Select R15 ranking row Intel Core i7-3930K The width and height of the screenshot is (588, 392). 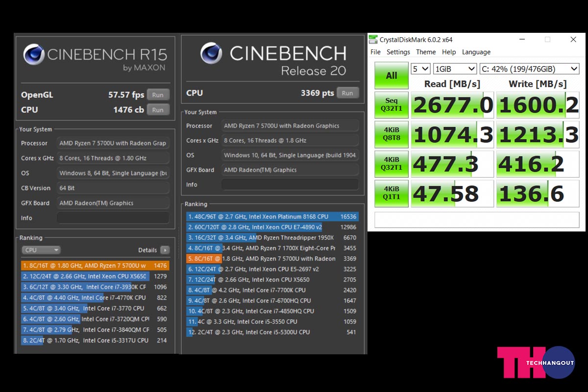[95, 287]
